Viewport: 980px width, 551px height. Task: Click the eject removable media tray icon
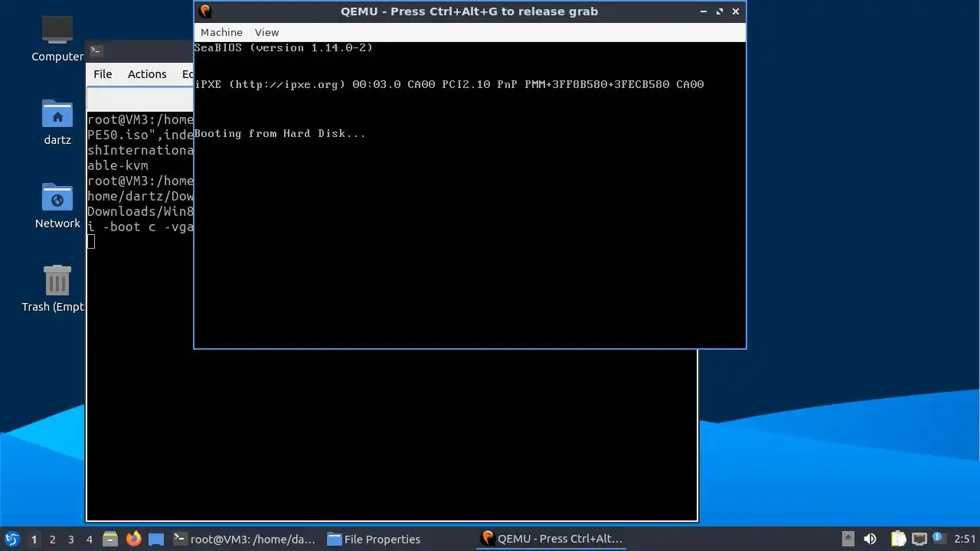pyautogui.click(x=848, y=539)
